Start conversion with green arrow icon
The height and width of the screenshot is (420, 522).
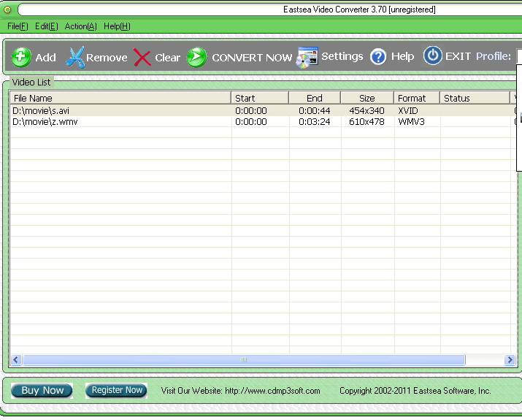pos(196,57)
